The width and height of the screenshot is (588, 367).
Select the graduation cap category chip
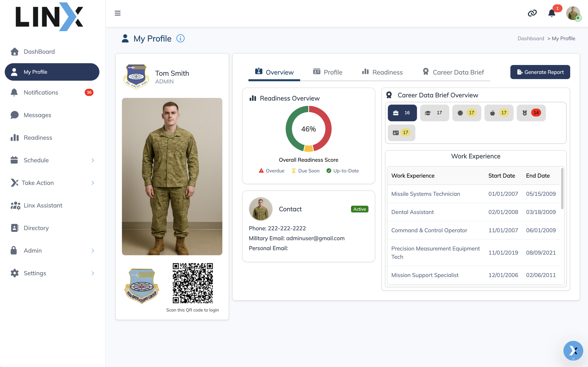(x=434, y=113)
